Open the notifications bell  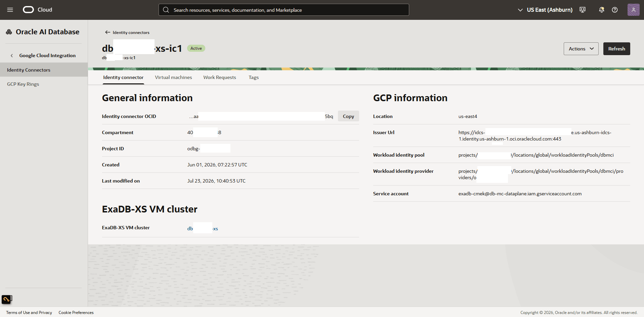click(x=601, y=10)
